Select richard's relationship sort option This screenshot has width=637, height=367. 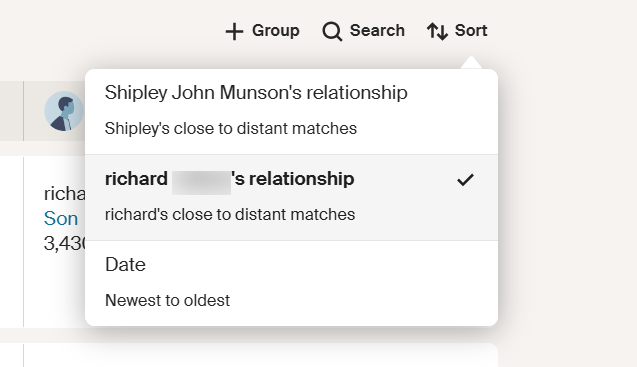[x=291, y=198]
